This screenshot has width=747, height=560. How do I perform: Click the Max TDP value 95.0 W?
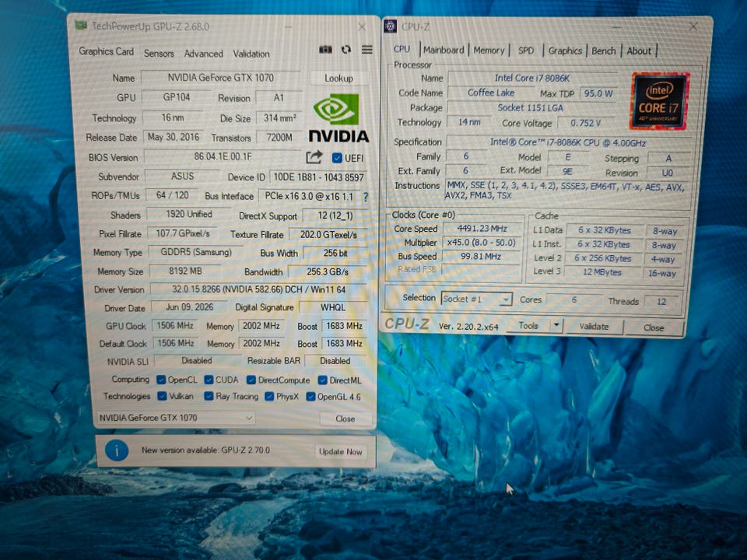[x=598, y=94]
